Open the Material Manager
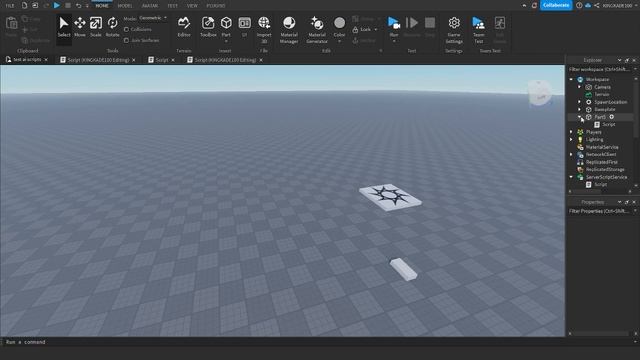Viewport: 640px width, 360px height. click(x=289, y=29)
